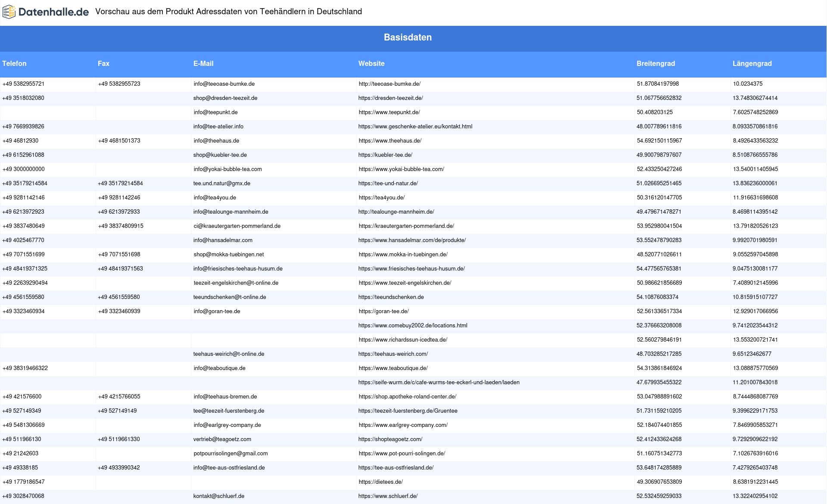
Task: Open the seife-wurm.de laeden link
Action: tap(439, 383)
